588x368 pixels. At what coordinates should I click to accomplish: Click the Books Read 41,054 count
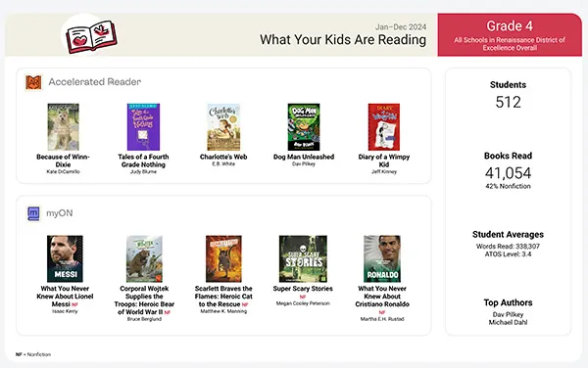[x=508, y=173]
